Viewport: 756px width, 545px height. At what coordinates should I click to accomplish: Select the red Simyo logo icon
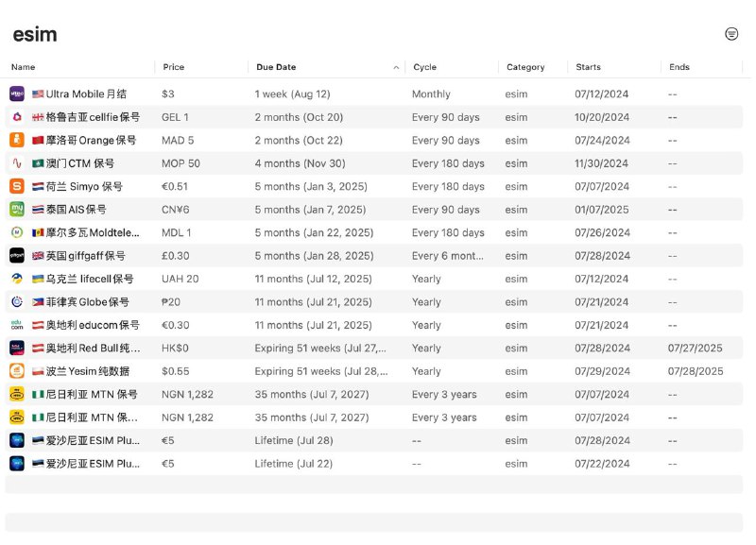17,186
